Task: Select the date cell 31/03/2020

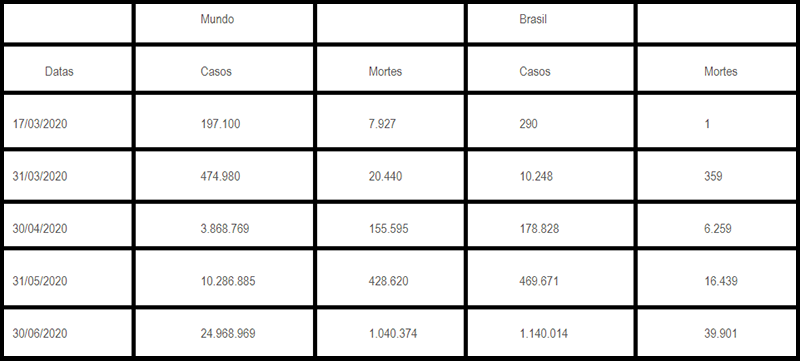Action: coord(68,175)
